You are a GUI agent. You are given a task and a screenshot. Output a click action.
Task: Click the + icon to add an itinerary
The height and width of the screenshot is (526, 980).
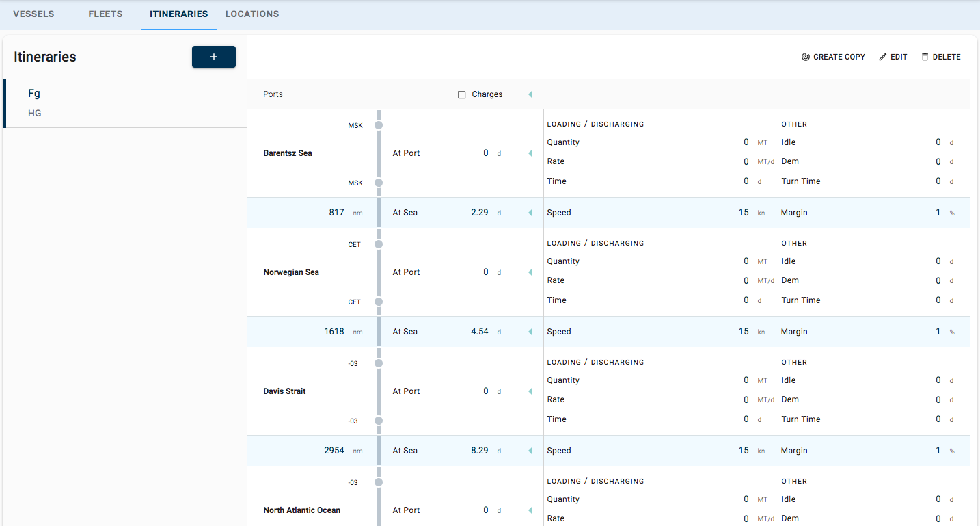213,57
